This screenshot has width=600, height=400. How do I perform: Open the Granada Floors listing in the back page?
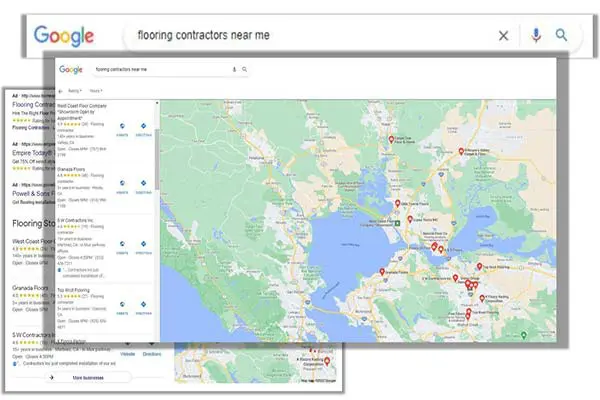[30, 288]
